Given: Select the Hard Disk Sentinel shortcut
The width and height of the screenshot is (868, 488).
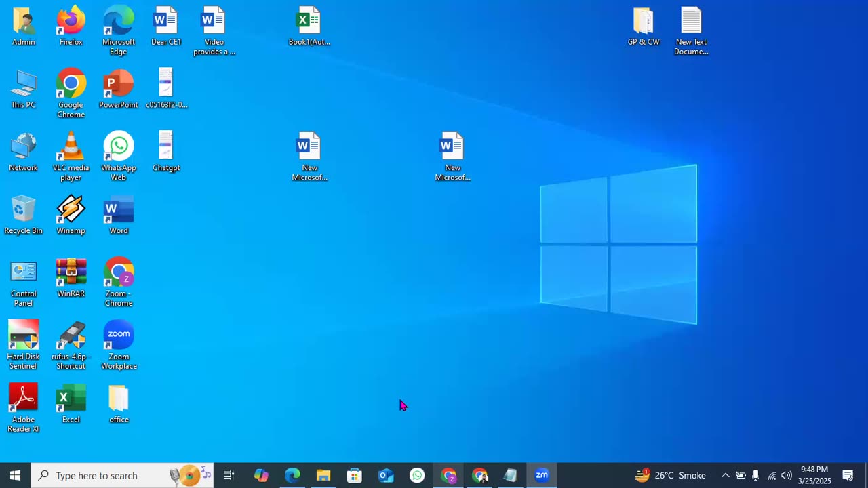Looking at the screenshot, I should tap(24, 346).
